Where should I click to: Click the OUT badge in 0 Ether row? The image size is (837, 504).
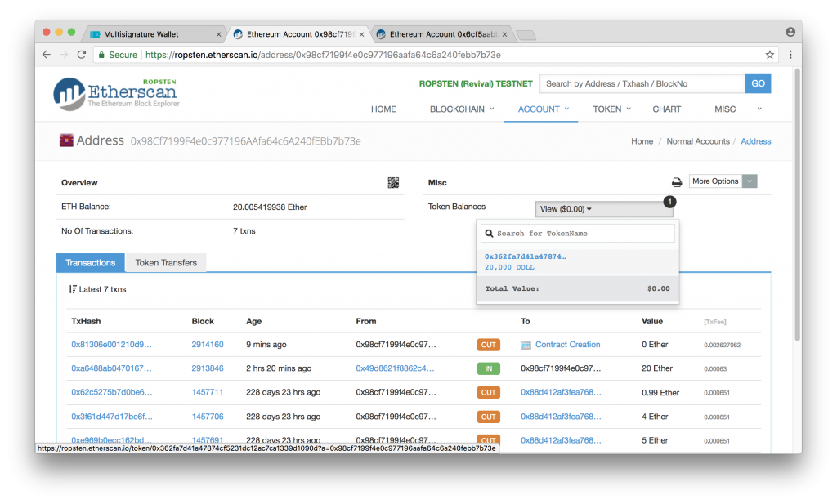tap(489, 345)
